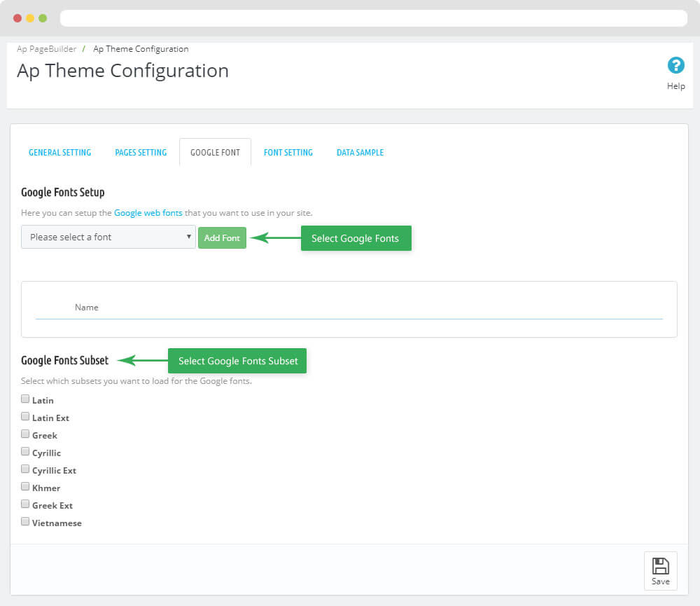Tick the Greek subset checkbox
The width and height of the screenshot is (700, 606).
[x=25, y=434]
